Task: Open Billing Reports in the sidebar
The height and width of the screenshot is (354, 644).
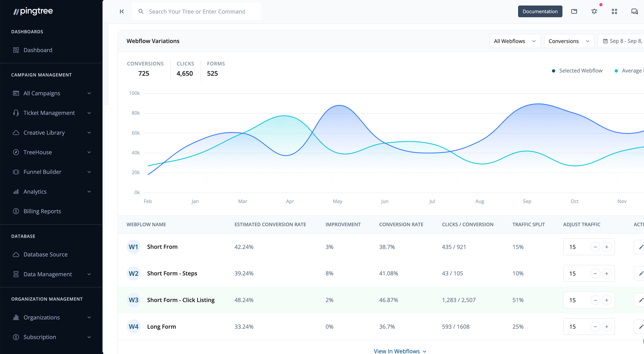Action: pos(42,211)
